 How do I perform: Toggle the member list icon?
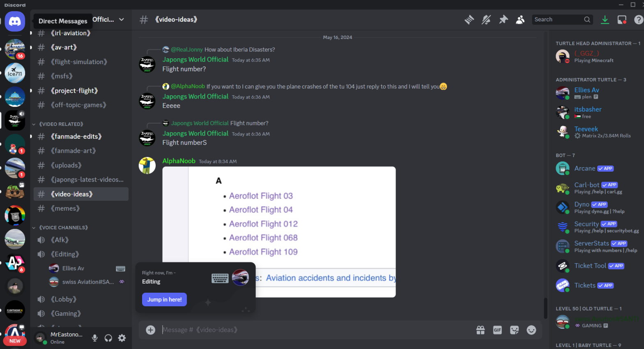click(x=520, y=20)
